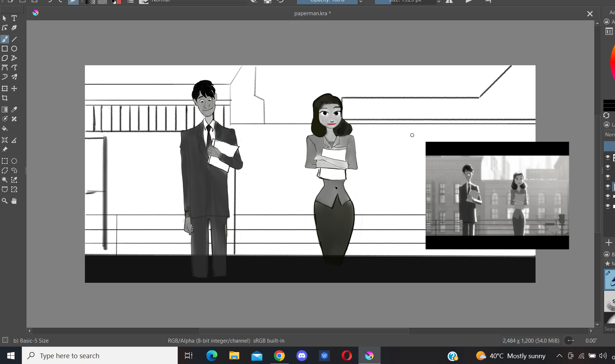Click the canvas rotation 0.00° field
The width and height of the screenshot is (615, 364).
pyautogui.click(x=591, y=340)
